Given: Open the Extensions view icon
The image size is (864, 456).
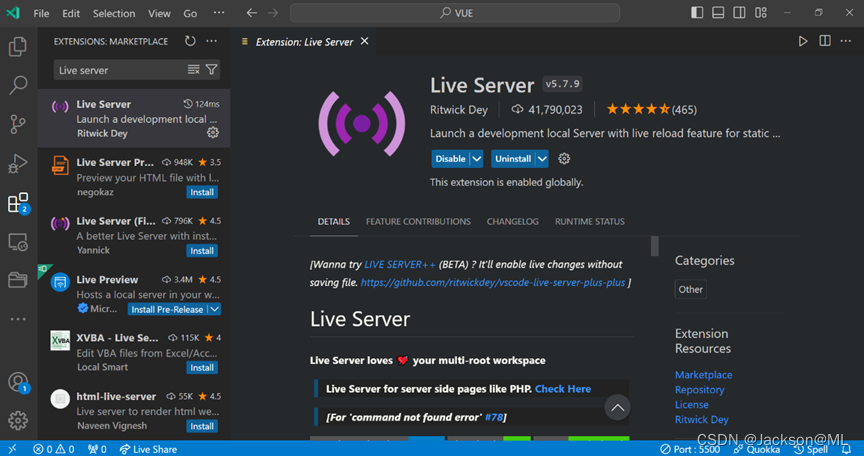Looking at the screenshot, I should pos(18,203).
